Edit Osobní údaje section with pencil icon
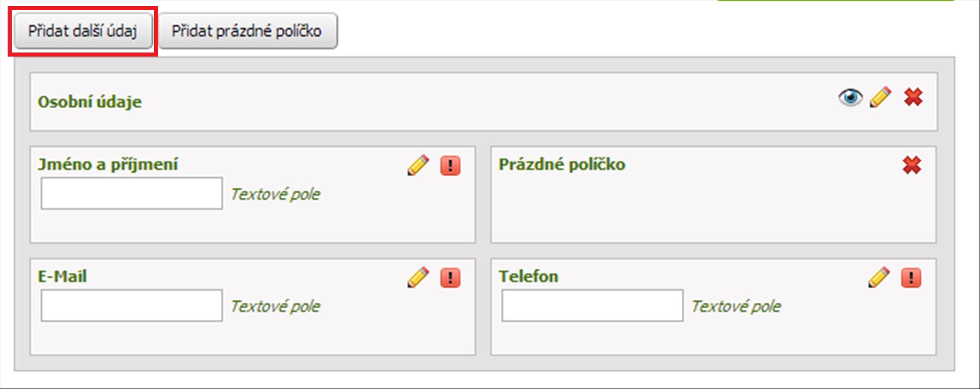Image resolution: width=980 pixels, height=389 pixels. click(881, 97)
